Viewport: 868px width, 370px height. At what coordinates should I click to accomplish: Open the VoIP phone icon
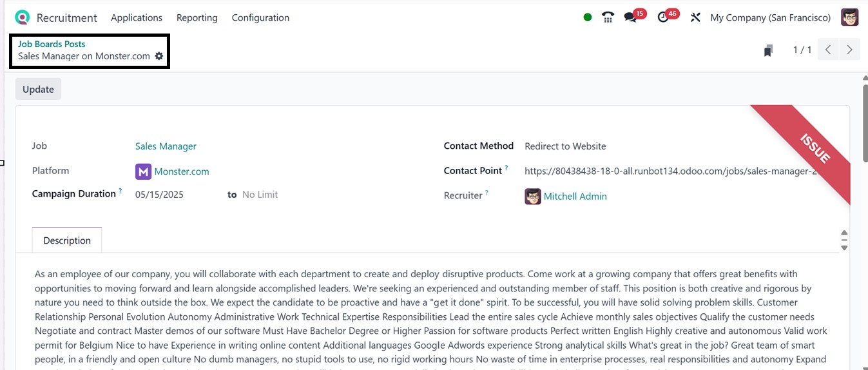coord(608,17)
